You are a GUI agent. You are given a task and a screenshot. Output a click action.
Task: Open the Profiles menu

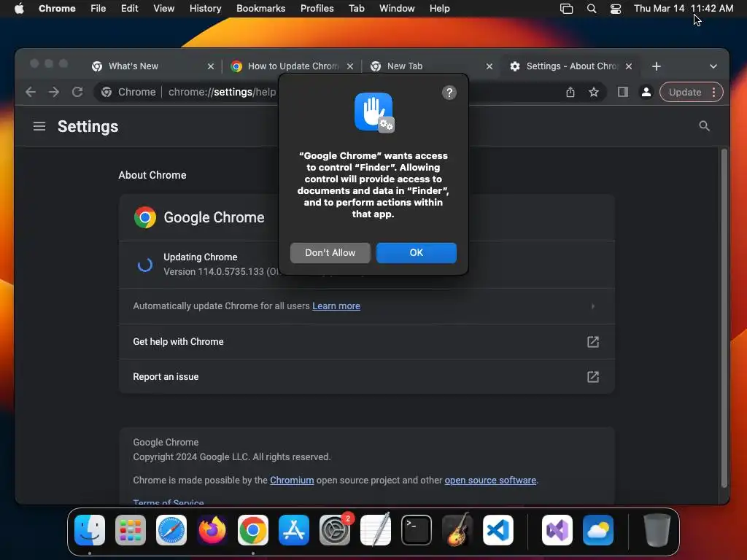pos(317,9)
